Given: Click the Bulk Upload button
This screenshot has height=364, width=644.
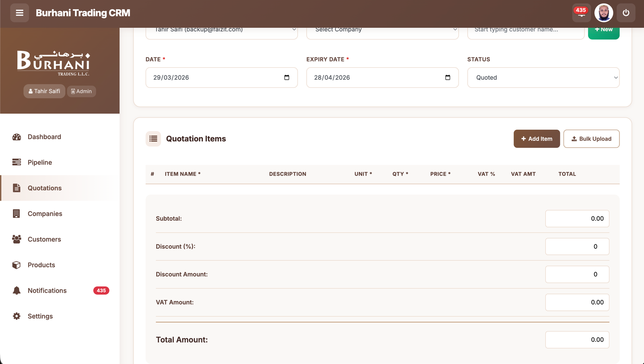Looking at the screenshot, I should [591, 139].
